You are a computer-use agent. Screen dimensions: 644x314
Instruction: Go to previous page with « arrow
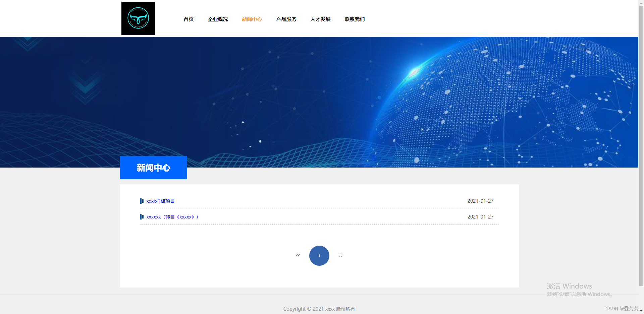(x=298, y=256)
